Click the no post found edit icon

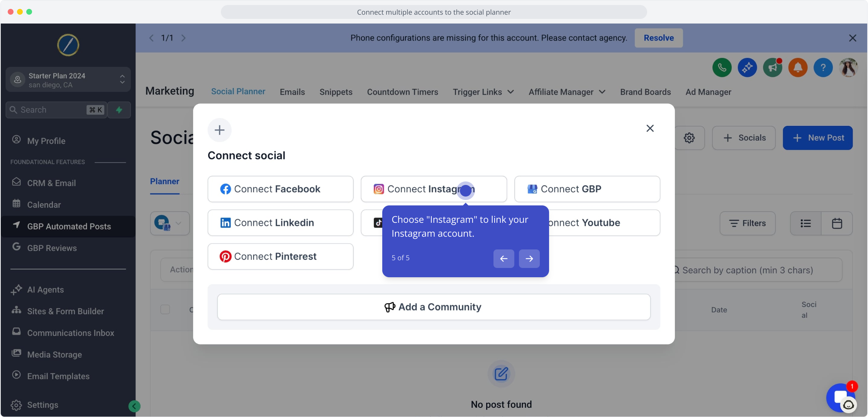pos(501,374)
